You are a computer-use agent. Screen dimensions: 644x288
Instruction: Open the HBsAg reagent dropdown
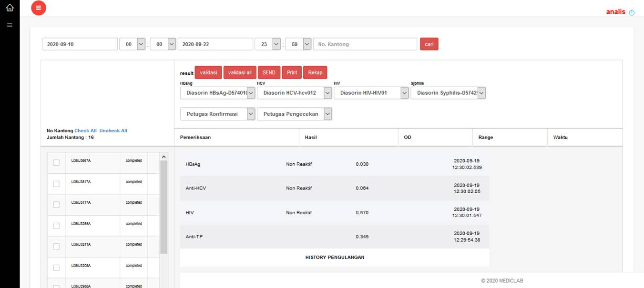click(218, 93)
